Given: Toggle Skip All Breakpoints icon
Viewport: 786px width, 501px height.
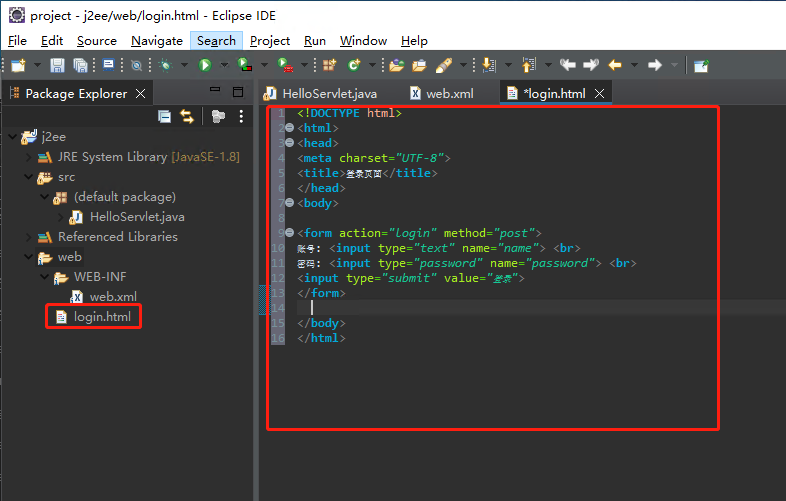Looking at the screenshot, I should click(136, 65).
